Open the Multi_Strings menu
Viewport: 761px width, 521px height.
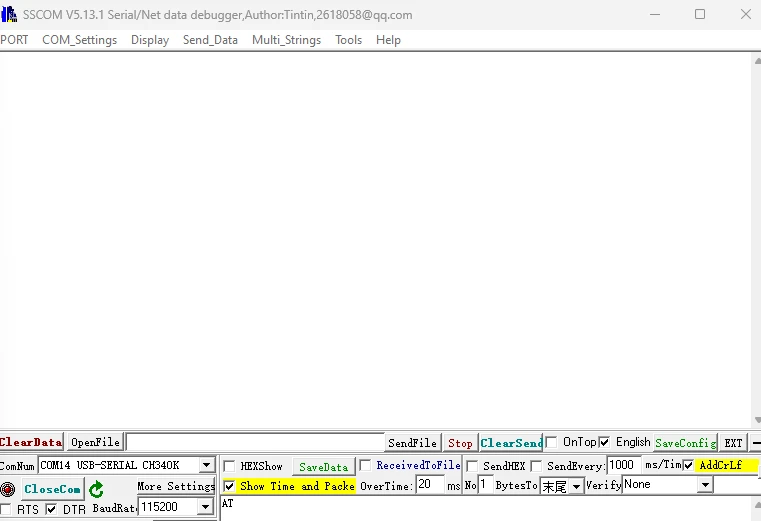click(x=286, y=40)
